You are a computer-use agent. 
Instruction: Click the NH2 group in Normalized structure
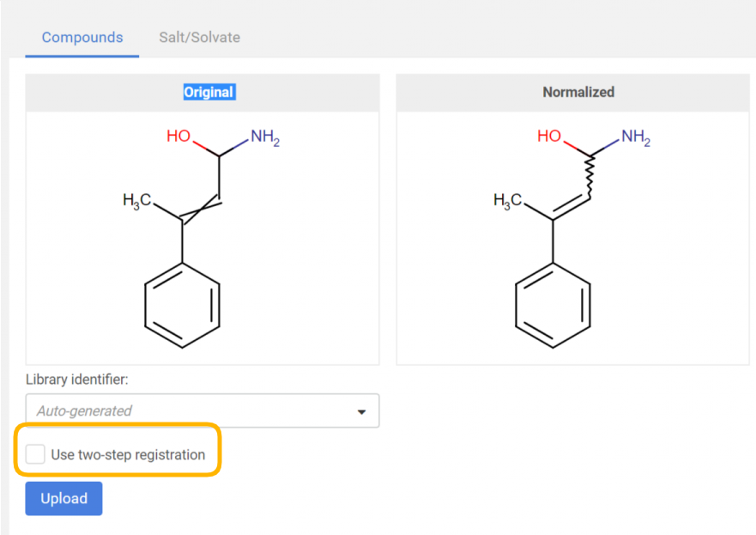point(635,137)
